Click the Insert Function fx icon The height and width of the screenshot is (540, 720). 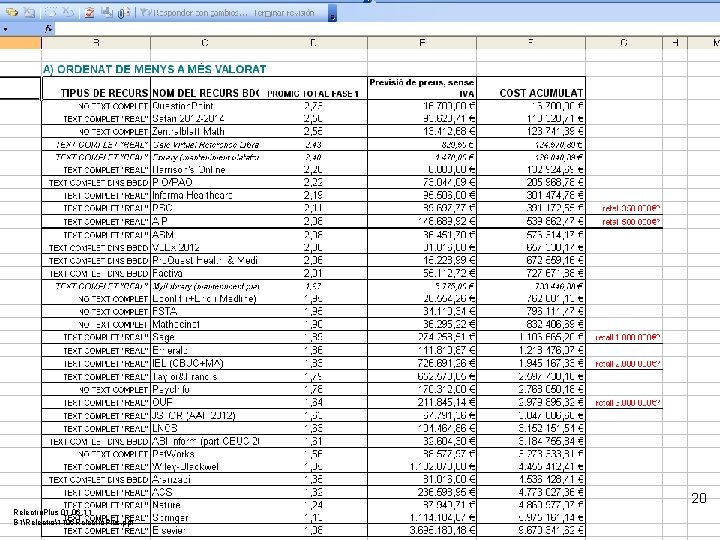tap(49, 29)
